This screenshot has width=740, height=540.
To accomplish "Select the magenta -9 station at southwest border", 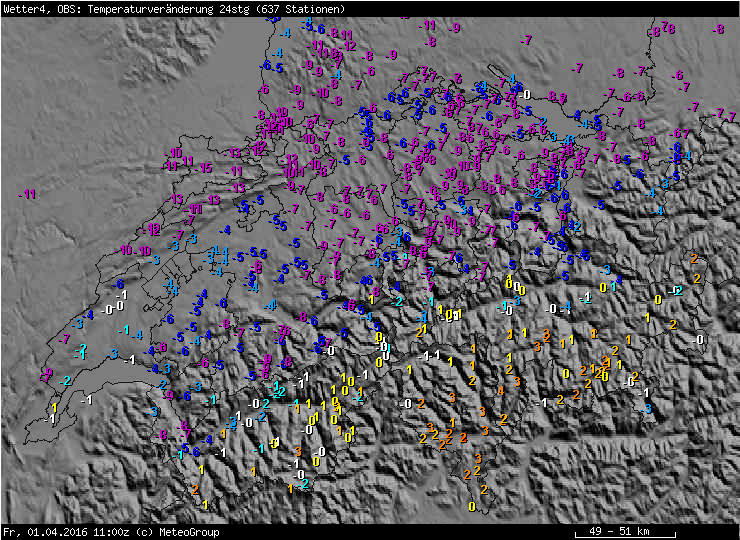I will coord(48,373).
